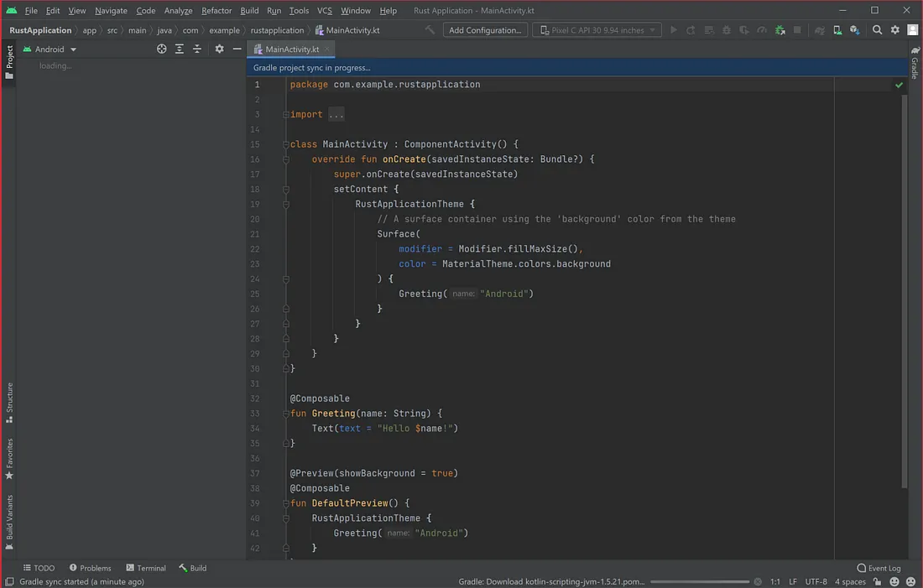The width and height of the screenshot is (923, 588).
Task: Open the LF line separator selector
Action: click(x=792, y=581)
